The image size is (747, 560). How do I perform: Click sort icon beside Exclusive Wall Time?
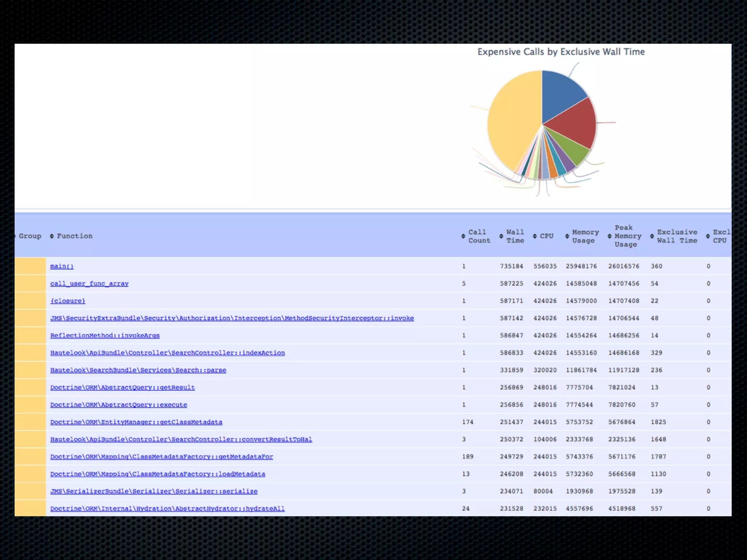[x=652, y=236]
